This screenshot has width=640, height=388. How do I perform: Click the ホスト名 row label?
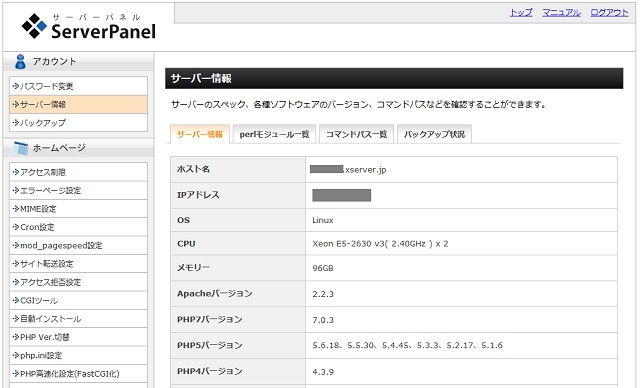tap(193, 169)
